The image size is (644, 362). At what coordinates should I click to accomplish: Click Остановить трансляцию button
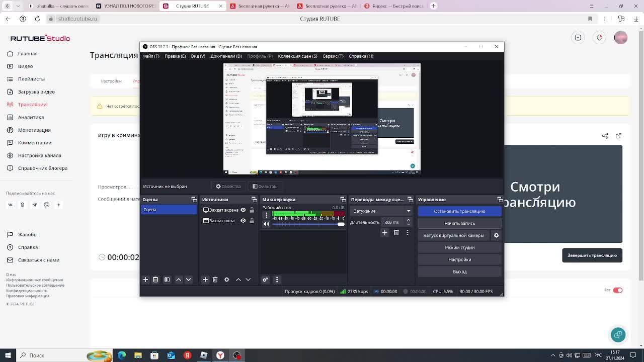click(459, 211)
